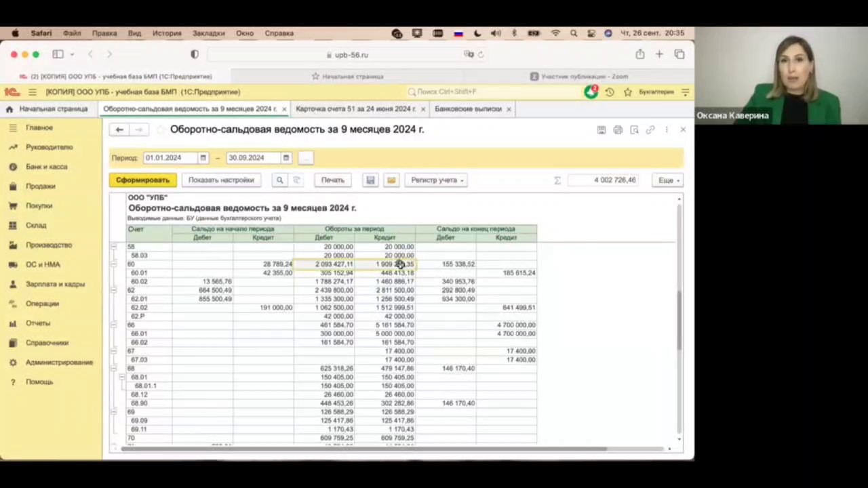The image size is (868, 488).
Task: Click the Главное section icon in sidebar
Action: click(12, 127)
